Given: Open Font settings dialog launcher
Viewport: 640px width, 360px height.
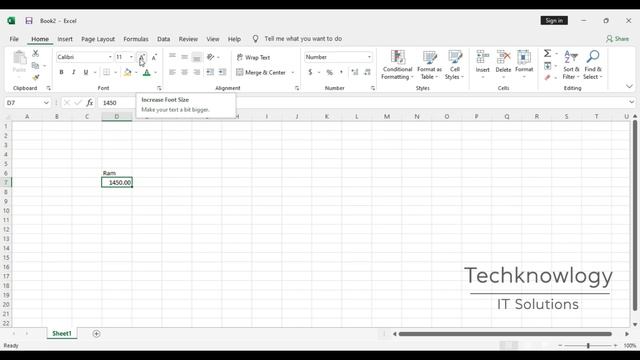Looking at the screenshot, I should coord(159,88).
